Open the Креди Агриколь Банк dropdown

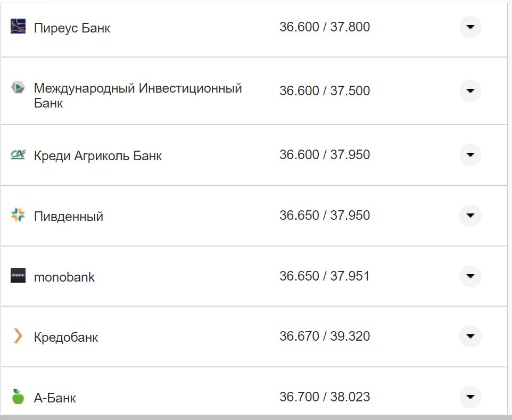click(x=470, y=155)
